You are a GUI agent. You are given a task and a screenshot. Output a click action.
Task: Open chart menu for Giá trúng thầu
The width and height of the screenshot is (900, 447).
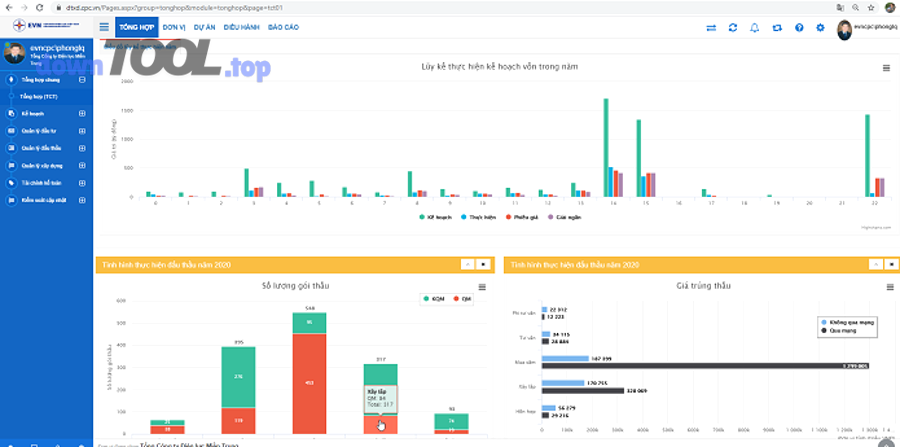coord(886,287)
